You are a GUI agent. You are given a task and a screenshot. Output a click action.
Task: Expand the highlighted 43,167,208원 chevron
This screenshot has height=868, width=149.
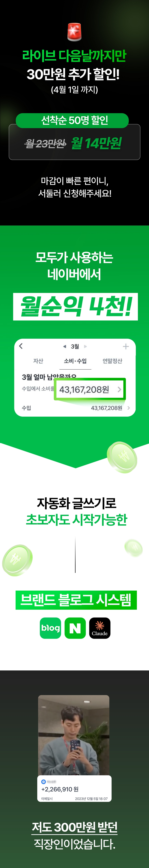tap(119, 390)
